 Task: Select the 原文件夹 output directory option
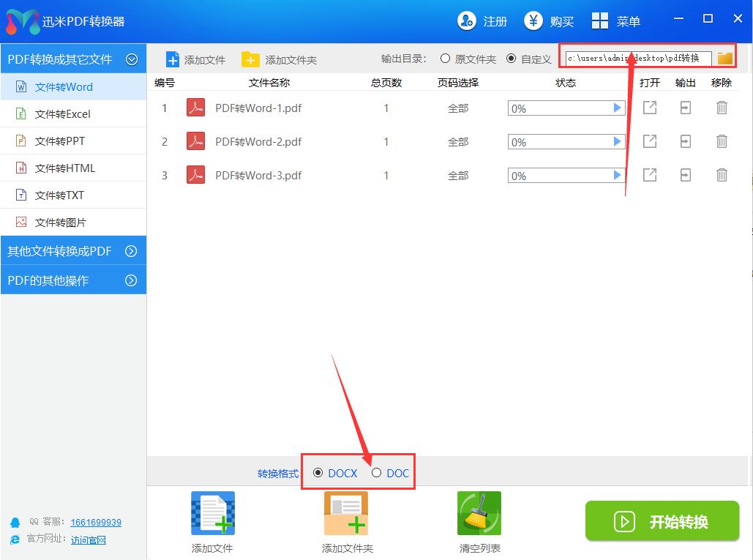pyautogui.click(x=445, y=59)
